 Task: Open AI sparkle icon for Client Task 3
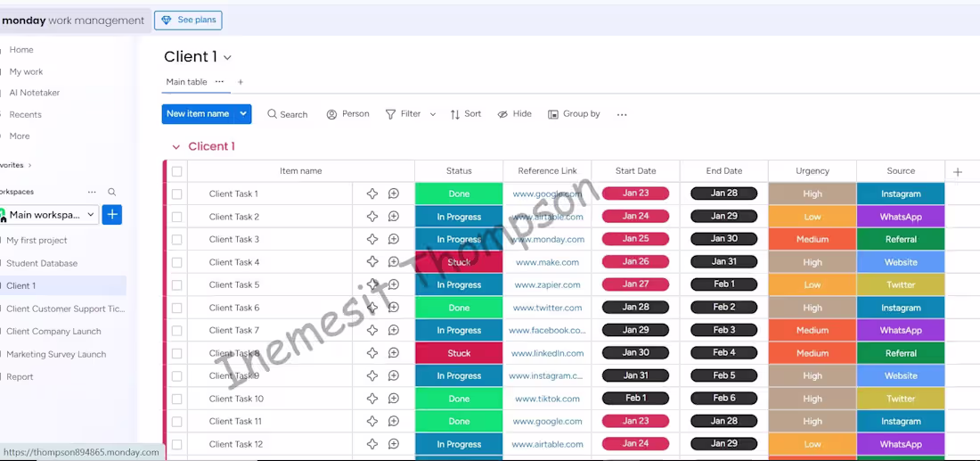tap(372, 239)
